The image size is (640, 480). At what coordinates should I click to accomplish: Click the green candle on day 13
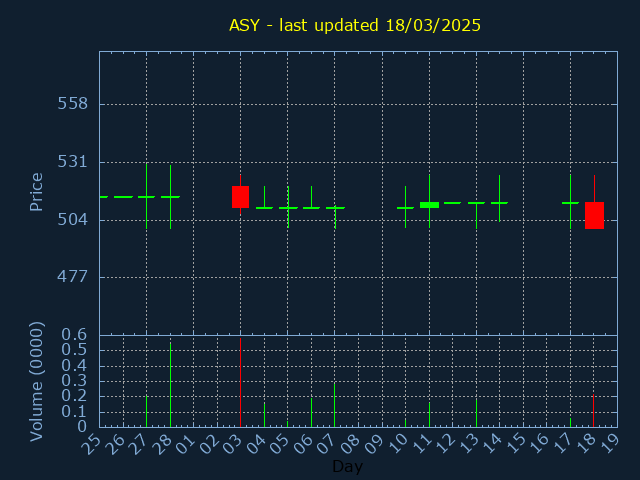point(476,216)
